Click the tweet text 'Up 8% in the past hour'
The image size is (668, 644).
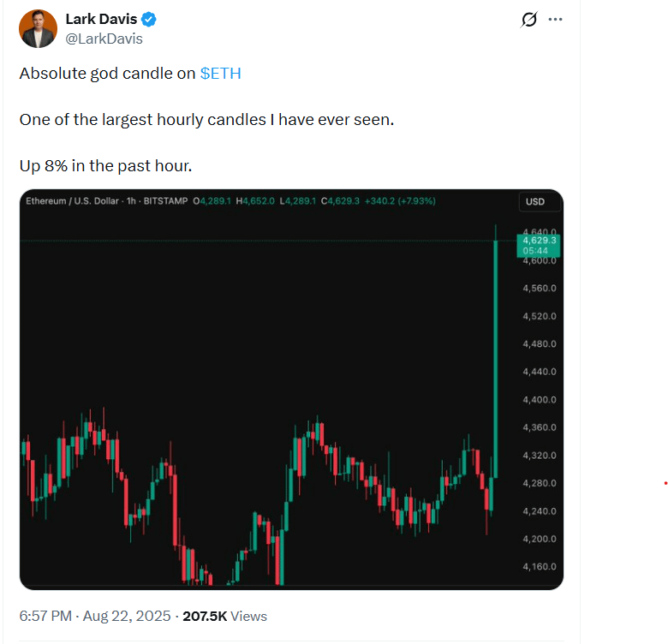(x=105, y=165)
